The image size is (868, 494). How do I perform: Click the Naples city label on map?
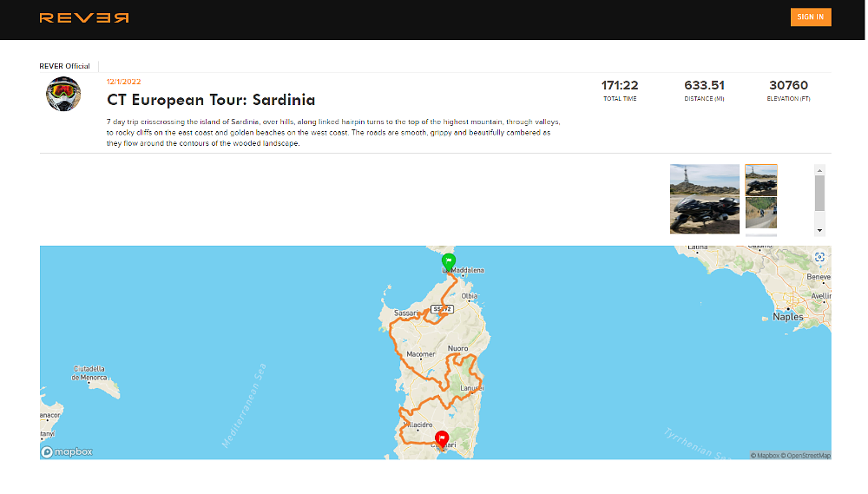pyautogui.click(x=788, y=317)
